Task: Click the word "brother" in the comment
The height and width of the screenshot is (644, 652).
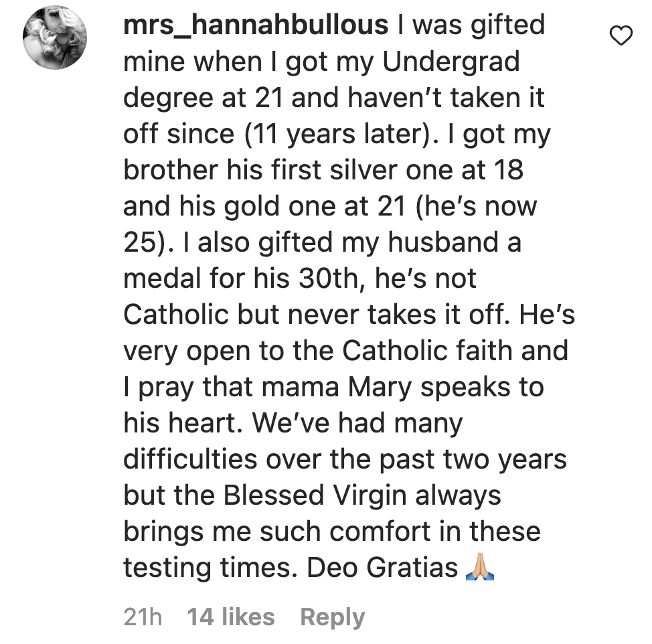Action: tap(171, 170)
